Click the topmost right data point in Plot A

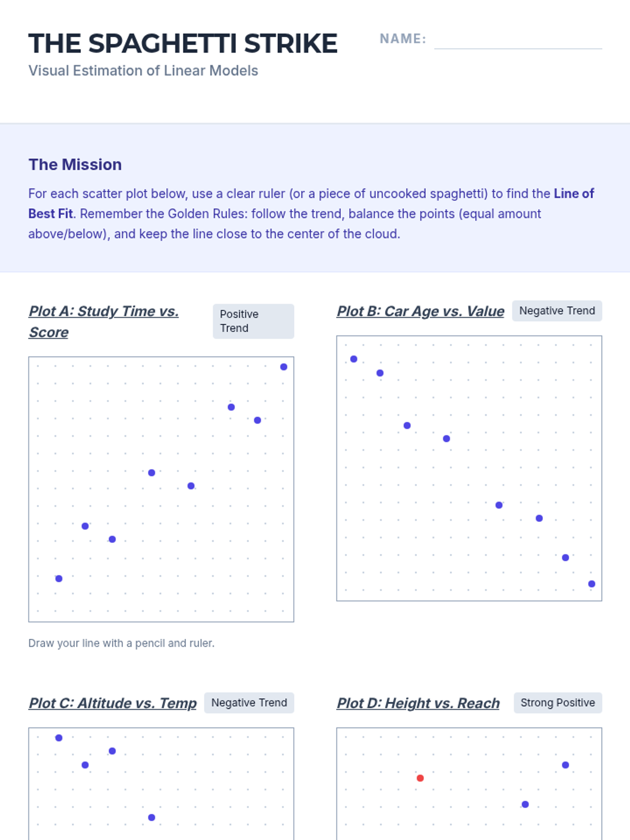tap(283, 367)
